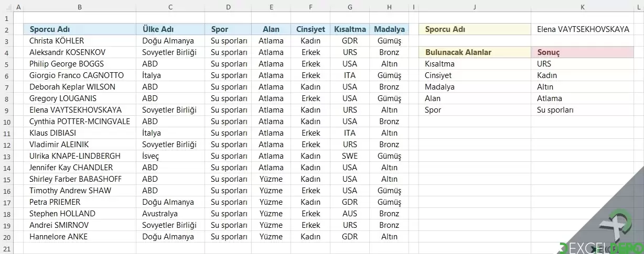This screenshot has width=644, height=254.
Task: Select the Avustralya country cell
Action: click(x=170, y=214)
